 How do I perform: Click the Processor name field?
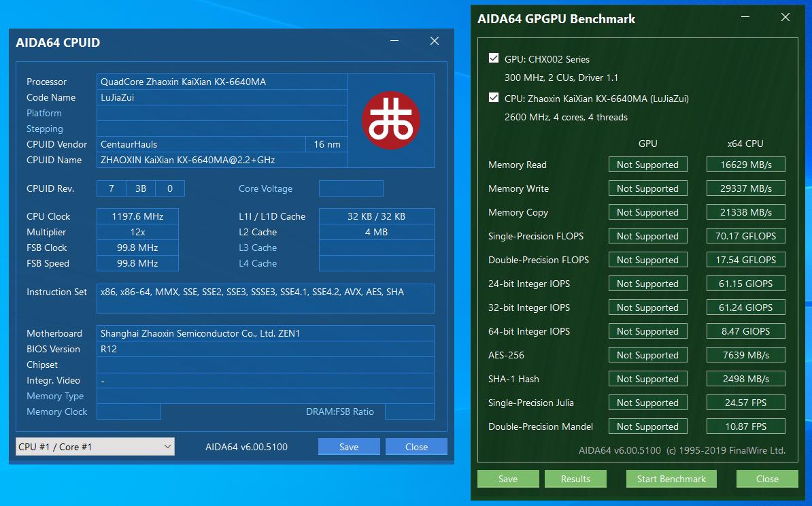pos(222,82)
